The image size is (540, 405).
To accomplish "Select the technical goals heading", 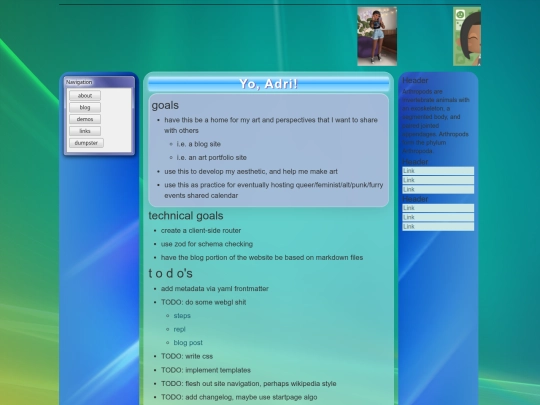I will 186,216.
